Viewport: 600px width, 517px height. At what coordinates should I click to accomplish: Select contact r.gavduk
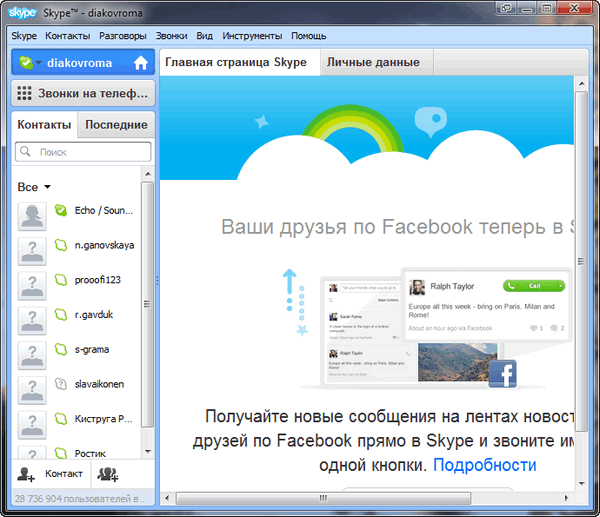[x=94, y=315]
